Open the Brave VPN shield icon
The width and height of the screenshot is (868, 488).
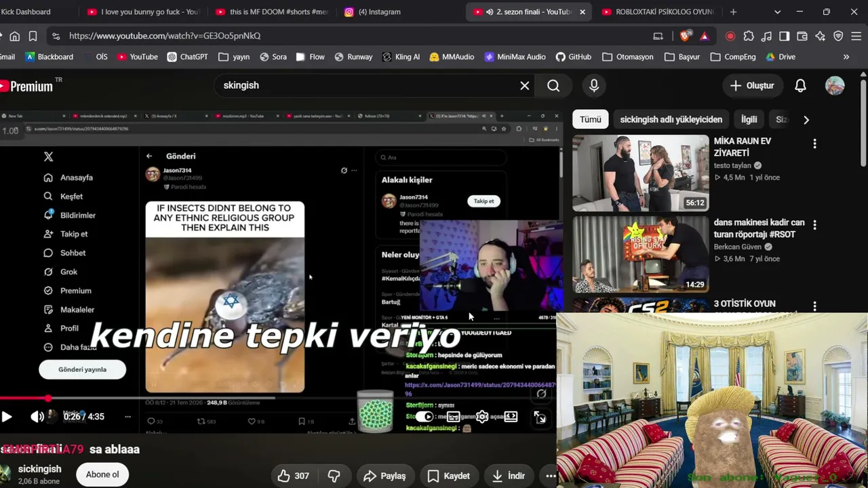(x=838, y=36)
